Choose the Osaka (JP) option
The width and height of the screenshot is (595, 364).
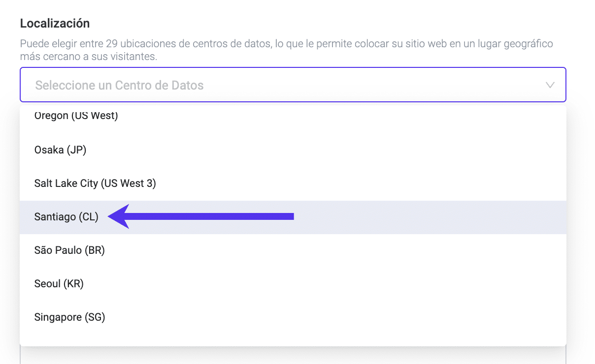(x=61, y=150)
